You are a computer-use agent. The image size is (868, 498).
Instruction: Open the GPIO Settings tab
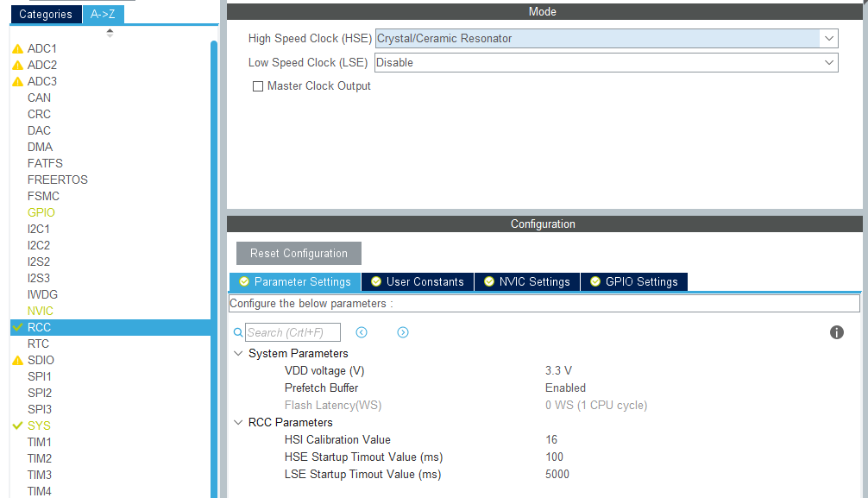click(x=634, y=281)
